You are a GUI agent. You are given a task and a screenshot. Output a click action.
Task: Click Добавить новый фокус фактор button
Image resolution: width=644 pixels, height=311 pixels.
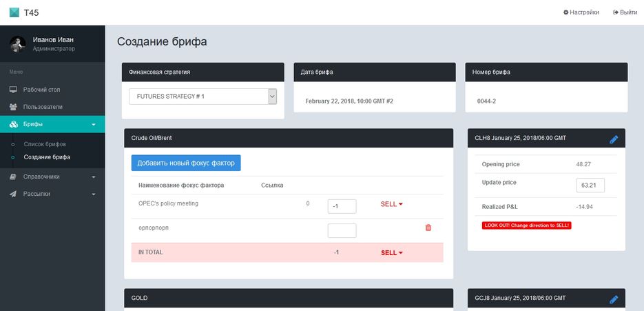point(186,163)
